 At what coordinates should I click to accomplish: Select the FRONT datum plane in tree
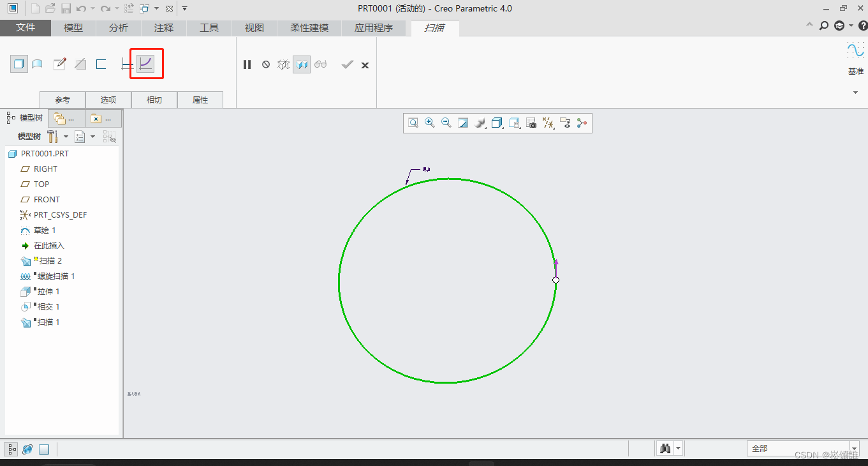(47, 200)
